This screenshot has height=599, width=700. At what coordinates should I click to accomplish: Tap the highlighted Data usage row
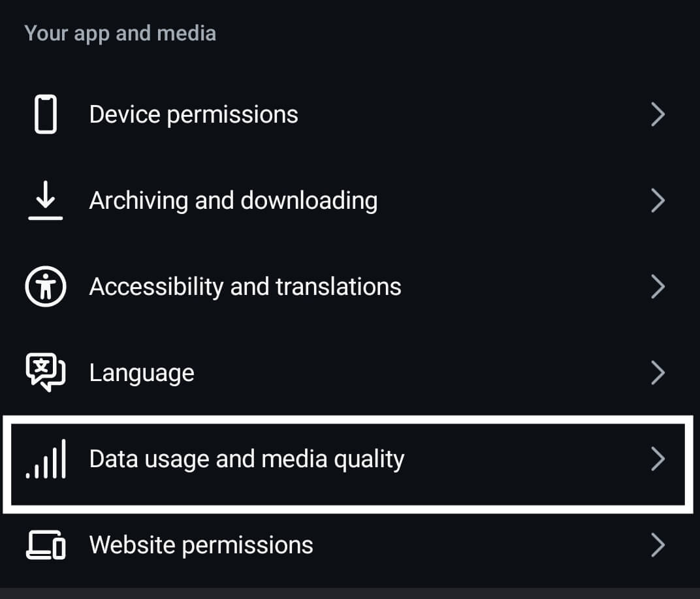(x=348, y=465)
